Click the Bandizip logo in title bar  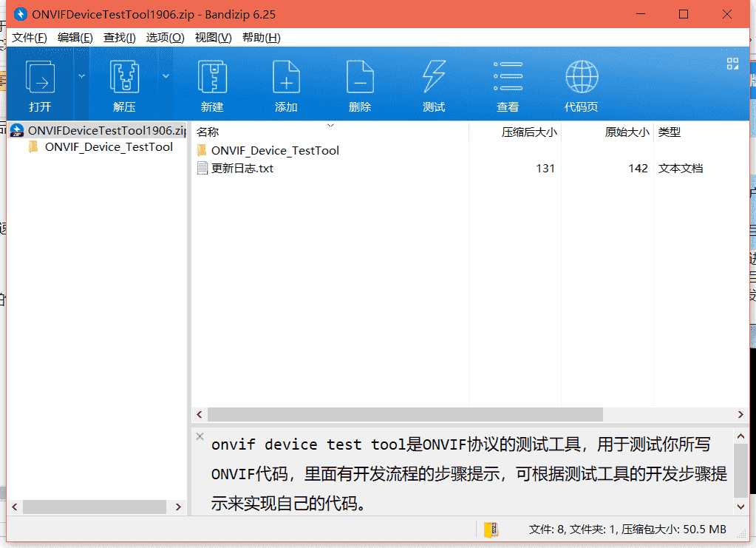[x=20, y=14]
